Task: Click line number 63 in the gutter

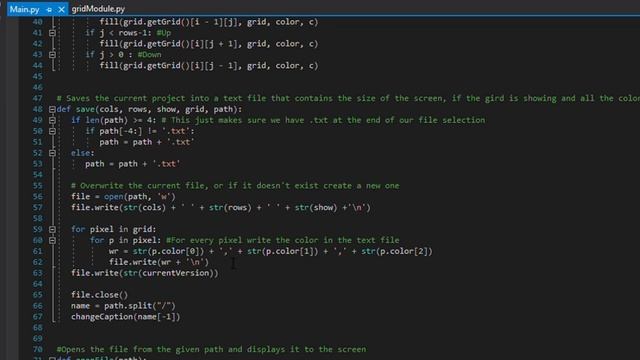Action: (x=38, y=273)
